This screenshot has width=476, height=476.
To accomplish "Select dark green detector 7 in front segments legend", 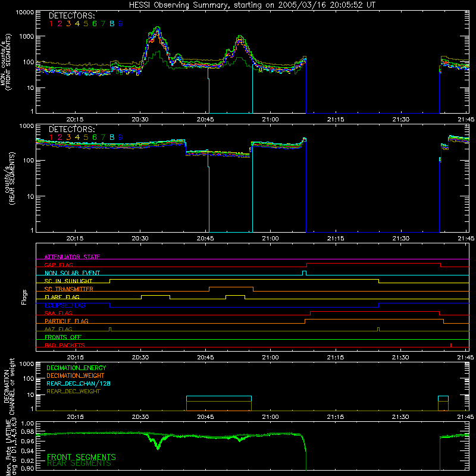I will [103, 24].
